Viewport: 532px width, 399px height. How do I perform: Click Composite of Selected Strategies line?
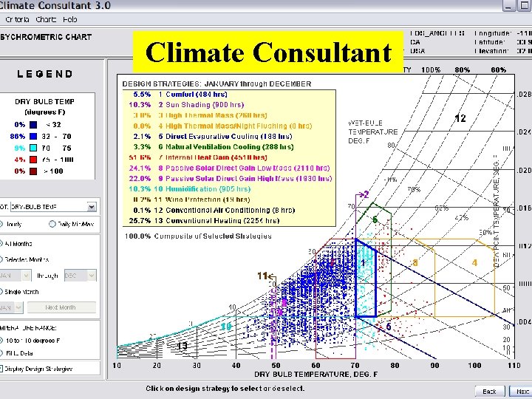198,236
